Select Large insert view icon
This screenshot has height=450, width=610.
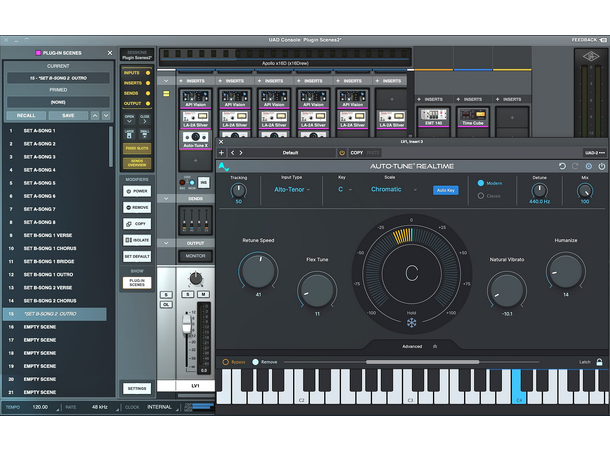129,135
